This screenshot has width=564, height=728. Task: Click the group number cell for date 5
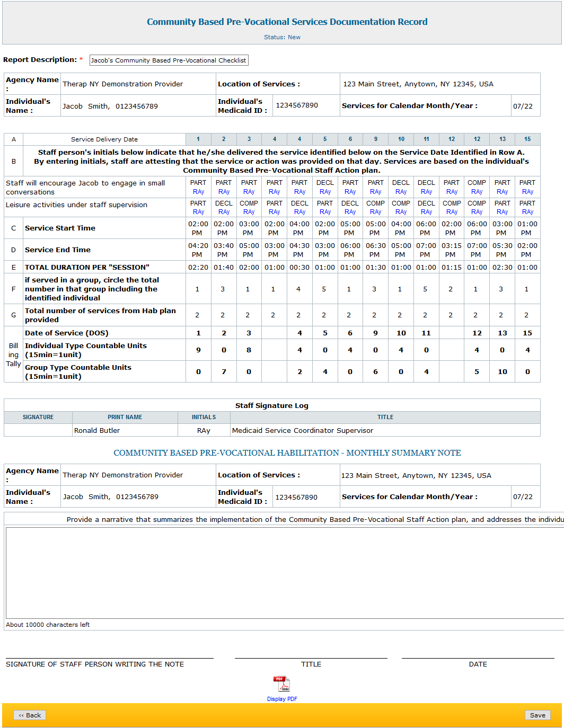(324, 289)
